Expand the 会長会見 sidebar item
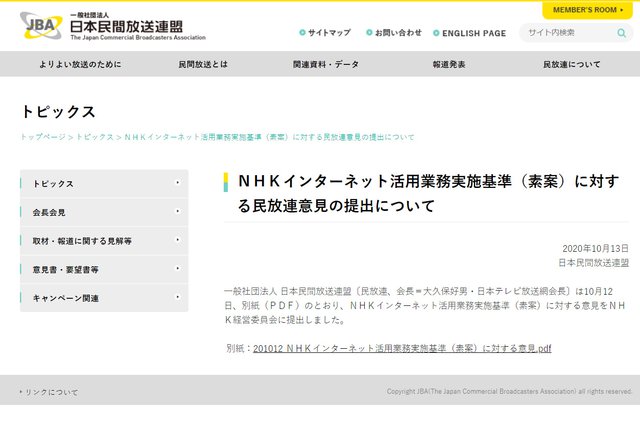The image size is (640, 431). point(104,212)
